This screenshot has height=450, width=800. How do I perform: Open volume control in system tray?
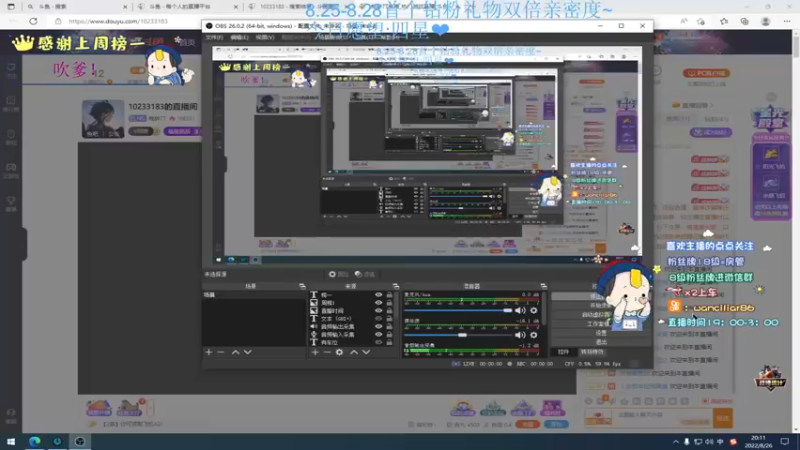(x=709, y=442)
